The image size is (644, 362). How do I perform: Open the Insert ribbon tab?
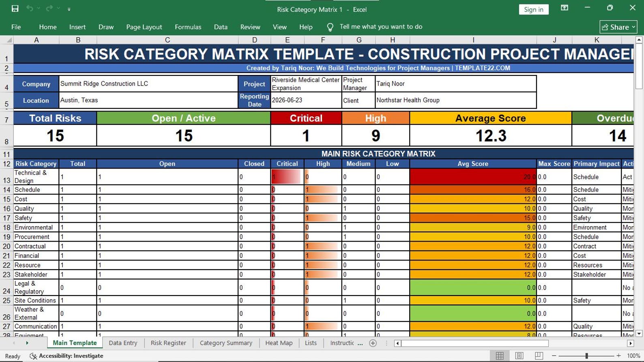point(77,27)
